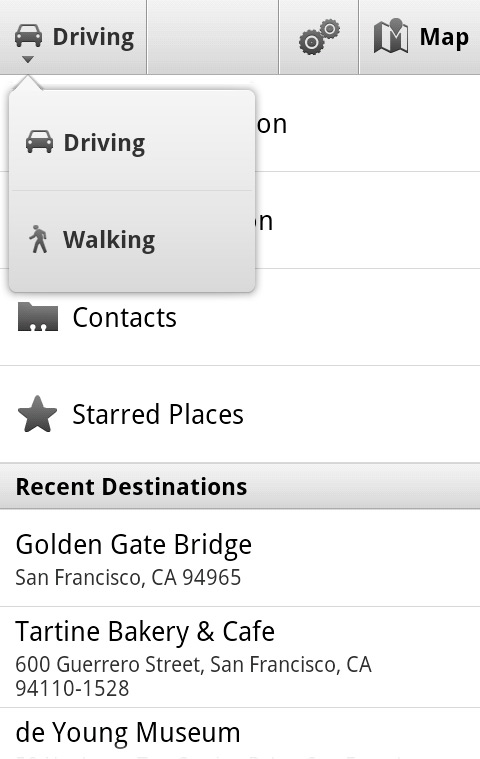
Task: Select Walking option in popup menu
Action: (132, 240)
